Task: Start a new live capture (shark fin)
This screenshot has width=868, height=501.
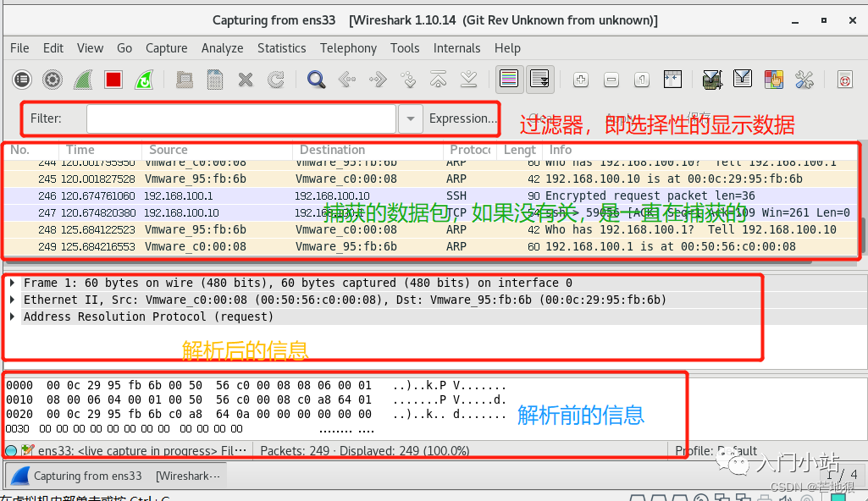Action: (83, 80)
